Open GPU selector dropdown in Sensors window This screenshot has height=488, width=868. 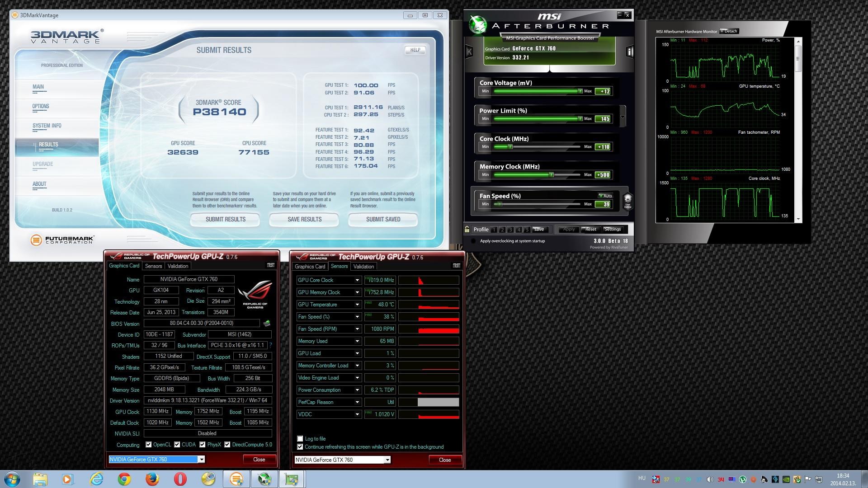(x=387, y=460)
